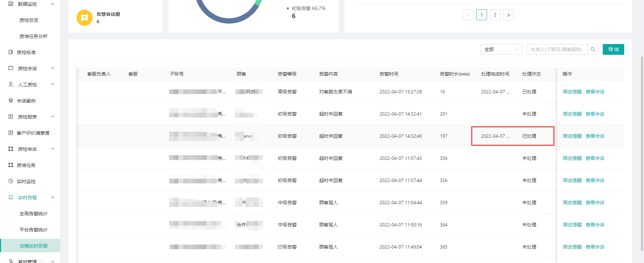This screenshot has height=263, width=644.
Task: Expand the 人工质检 menu chevron
Action: tap(53, 84)
